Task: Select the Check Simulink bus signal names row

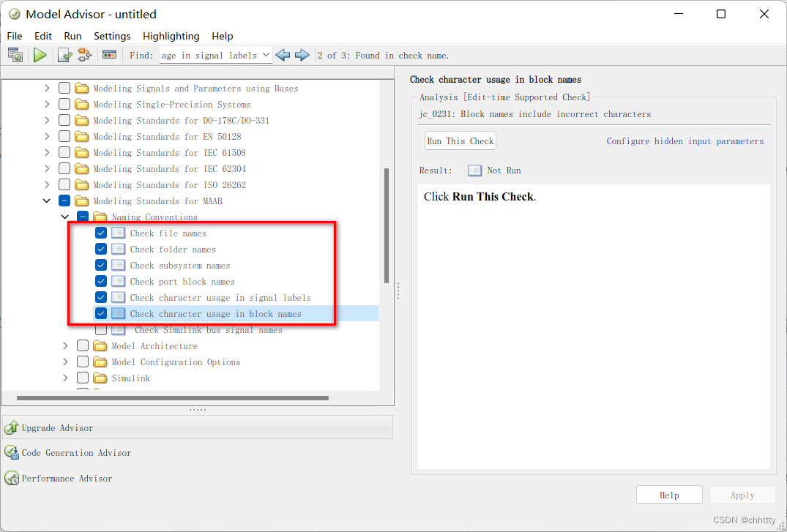Action: [209, 330]
